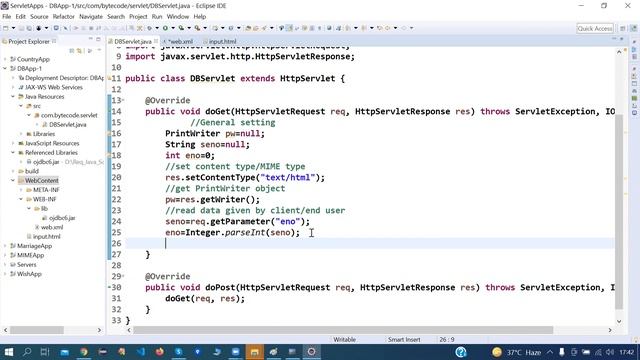Open Visual Studio Code from taskbar

(141, 352)
